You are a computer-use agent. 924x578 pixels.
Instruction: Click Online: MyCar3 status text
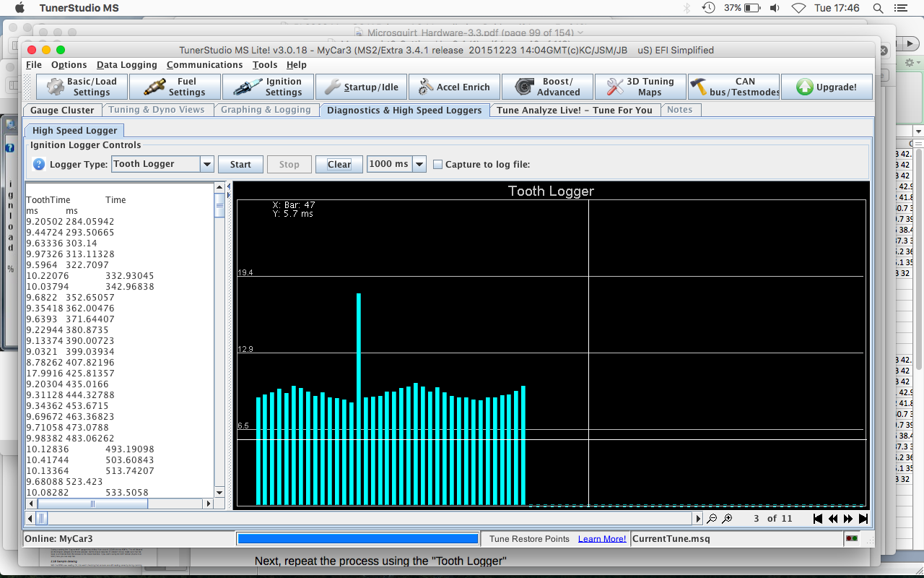[x=59, y=538]
